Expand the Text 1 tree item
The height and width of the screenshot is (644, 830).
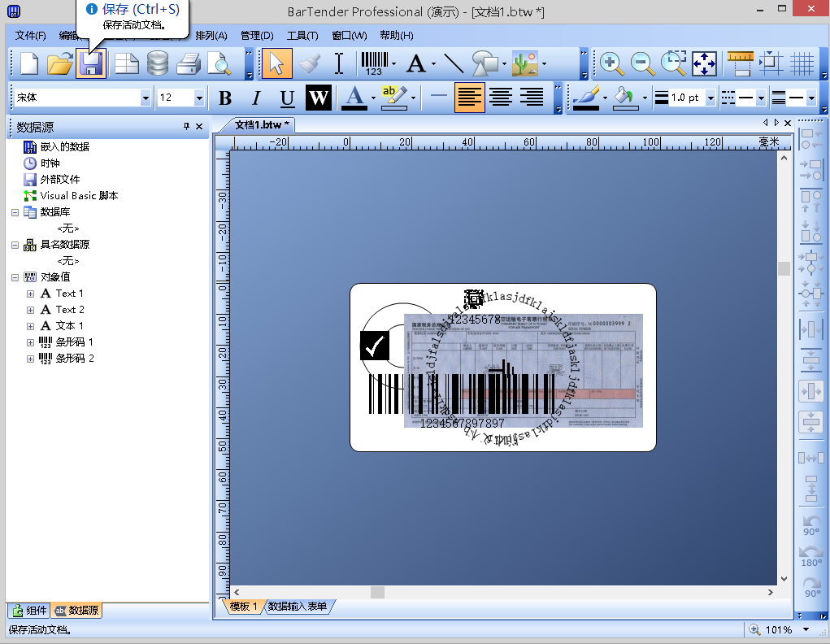[x=30, y=294]
